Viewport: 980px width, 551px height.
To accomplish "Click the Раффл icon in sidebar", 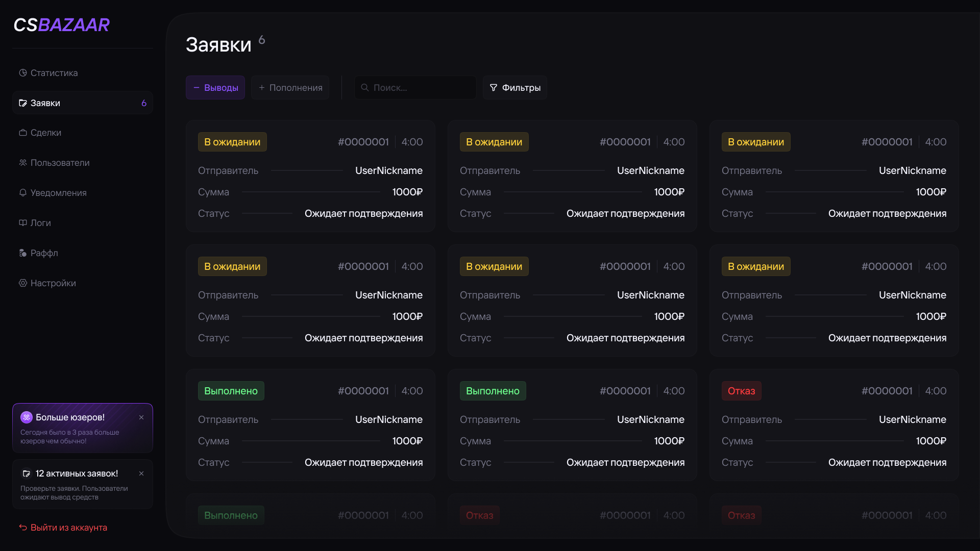I will [23, 253].
